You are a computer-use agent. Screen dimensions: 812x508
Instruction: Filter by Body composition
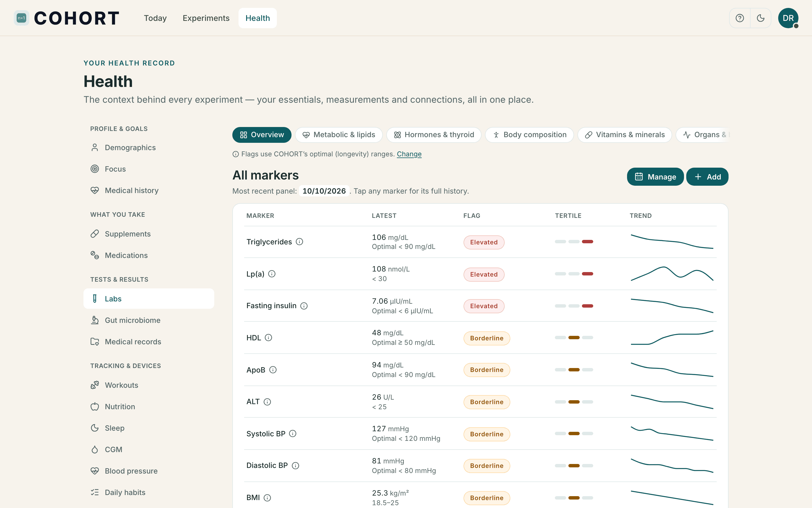(x=529, y=135)
